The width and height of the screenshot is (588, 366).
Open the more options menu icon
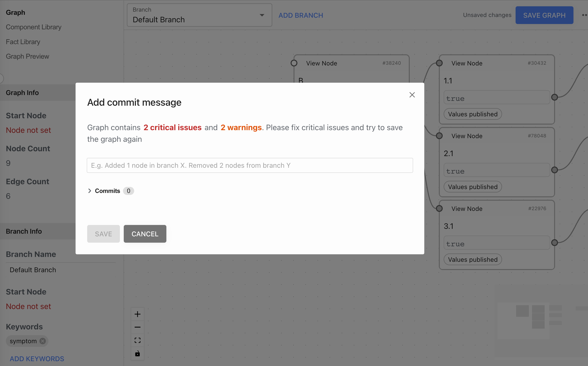click(x=584, y=15)
